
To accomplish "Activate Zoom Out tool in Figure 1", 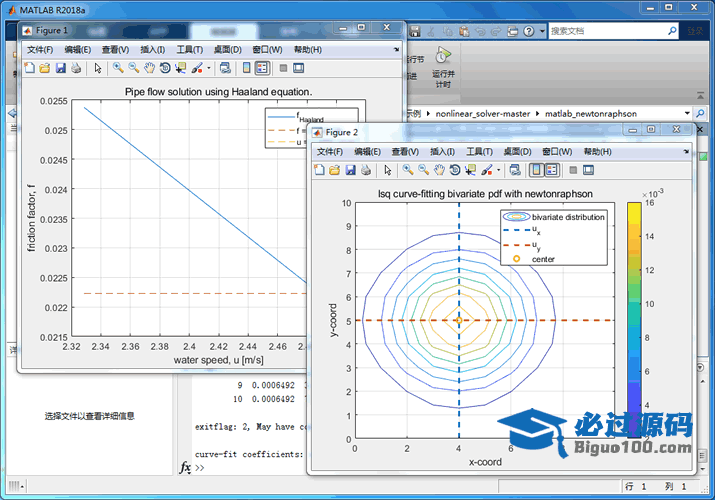I will pos(134,68).
